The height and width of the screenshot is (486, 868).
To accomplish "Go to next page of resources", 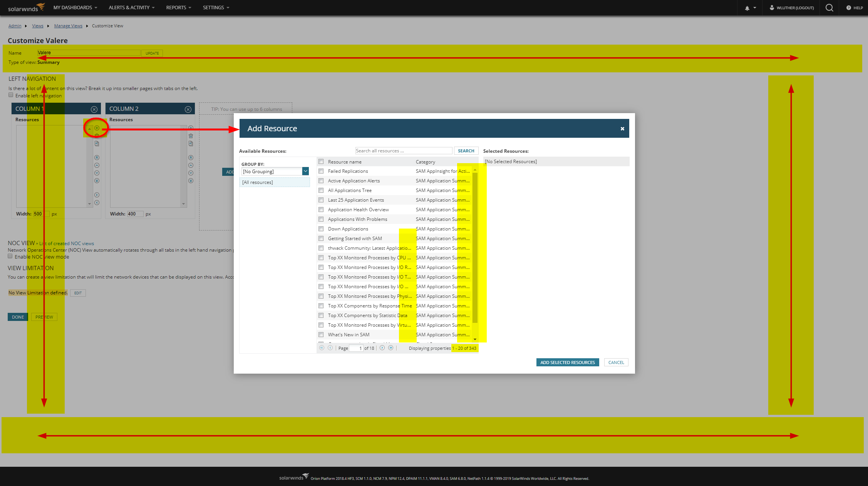I will pyautogui.click(x=382, y=348).
